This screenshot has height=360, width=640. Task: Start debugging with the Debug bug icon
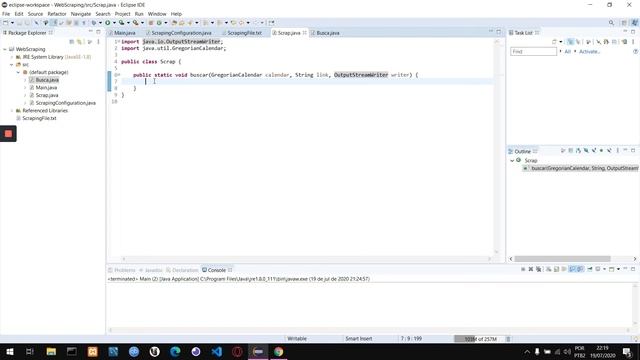94,23
